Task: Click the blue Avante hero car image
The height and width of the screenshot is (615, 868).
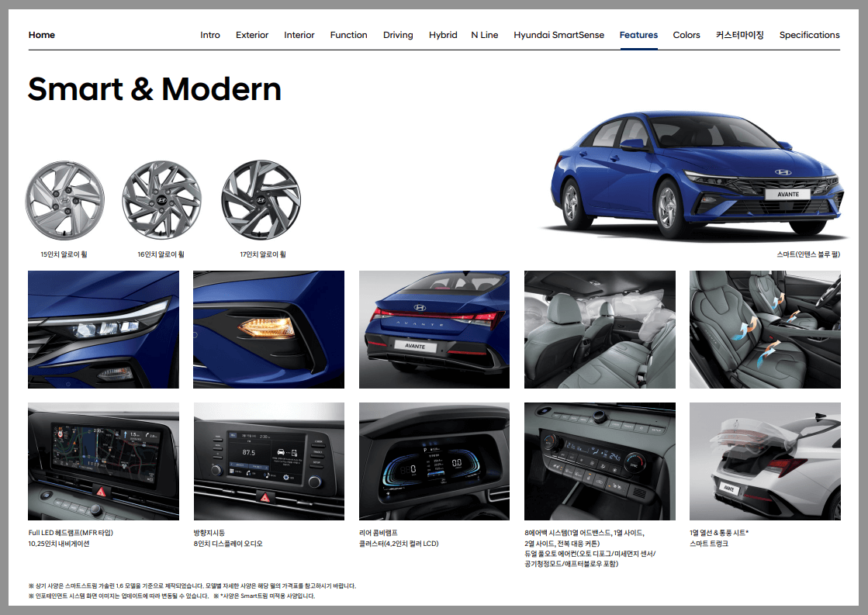Action: [696, 174]
